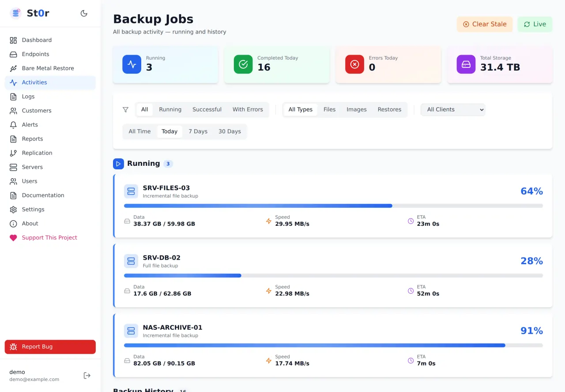Image resolution: width=565 pixels, height=392 pixels.
Task: Click the purple Total Storage drive icon
Action: pos(466,64)
